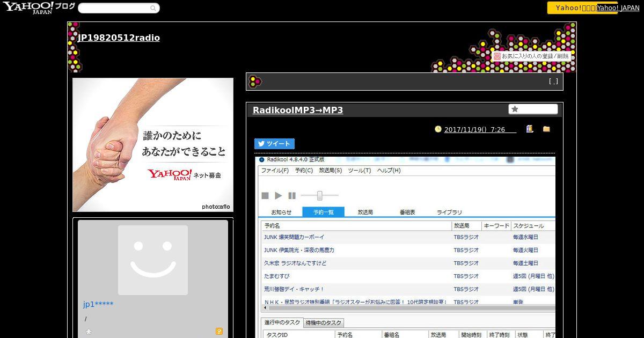The height and width of the screenshot is (338, 644).
Task: Click 毎週土曜日 schedule cell
Action: pos(525,263)
